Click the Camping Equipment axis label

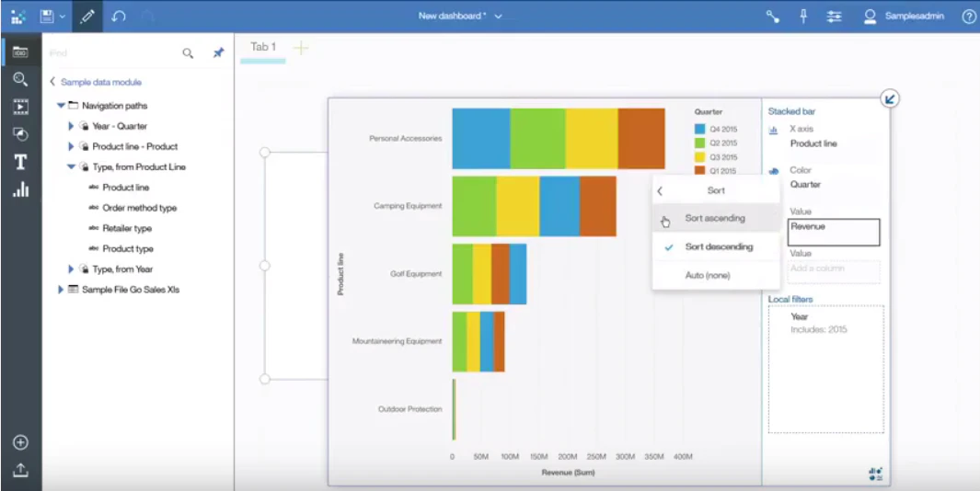pyautogui.click(x=408, y=206)
